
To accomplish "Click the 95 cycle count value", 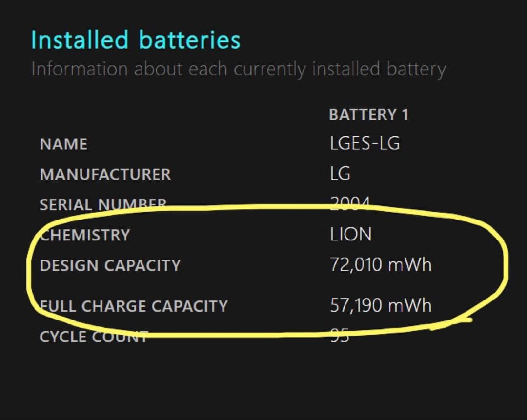I will [x=340, y=336].
